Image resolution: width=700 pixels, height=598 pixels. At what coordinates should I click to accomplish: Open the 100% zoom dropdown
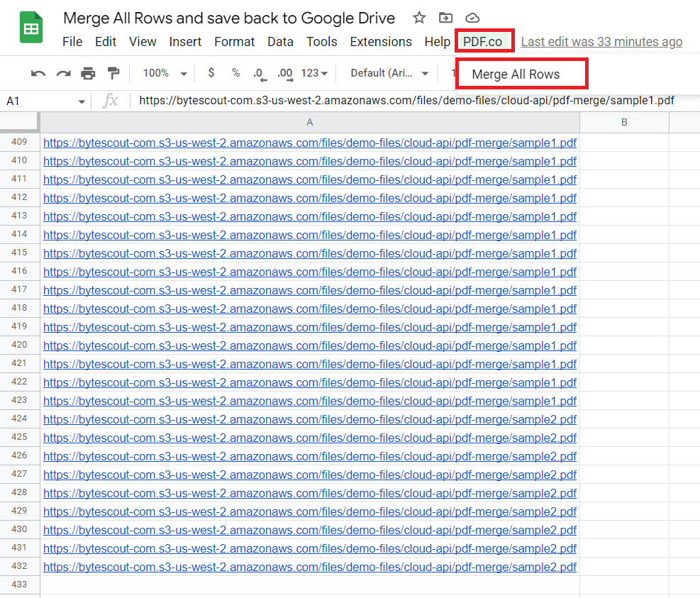tap(165, 73)
